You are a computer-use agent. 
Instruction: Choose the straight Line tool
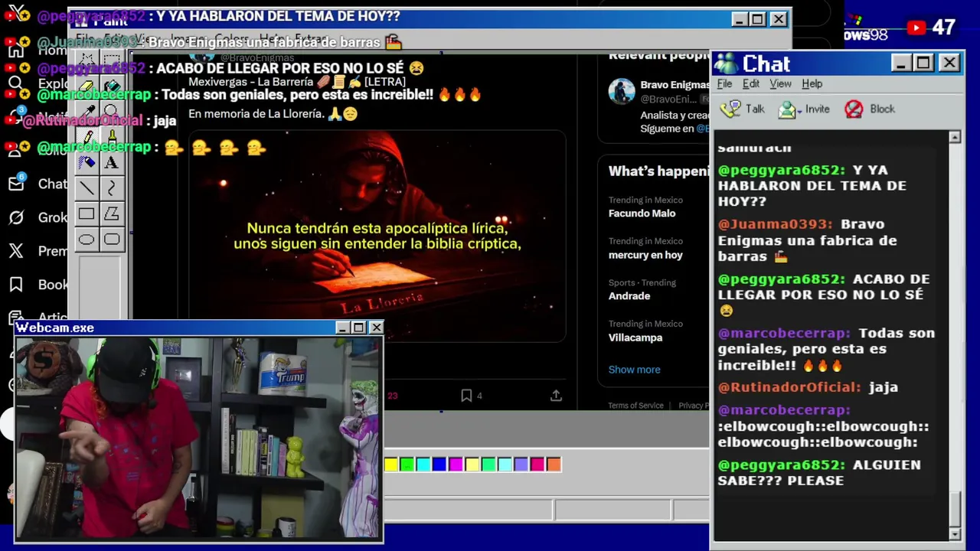pyautogui.click(x=87, y=188)
